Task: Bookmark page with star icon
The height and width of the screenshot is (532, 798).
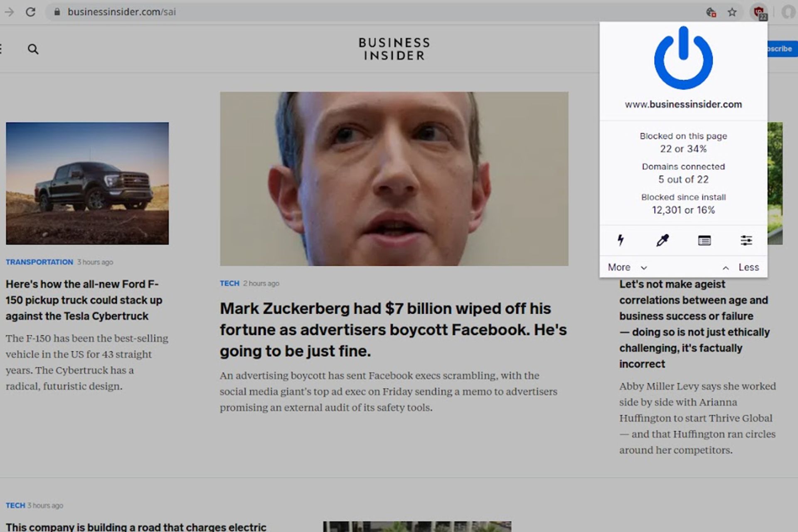Action: (732, 12)
